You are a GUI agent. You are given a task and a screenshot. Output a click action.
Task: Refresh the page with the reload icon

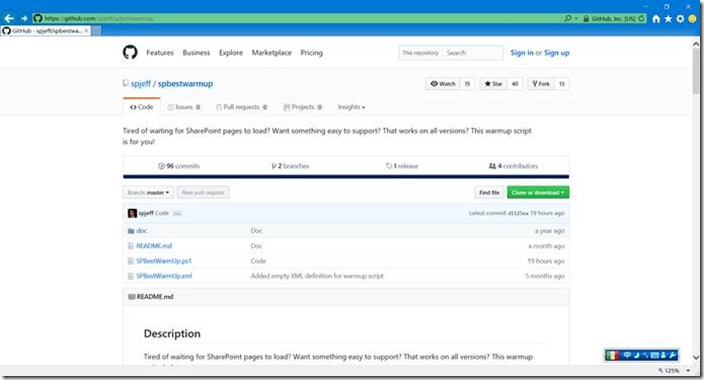[641, 18]
